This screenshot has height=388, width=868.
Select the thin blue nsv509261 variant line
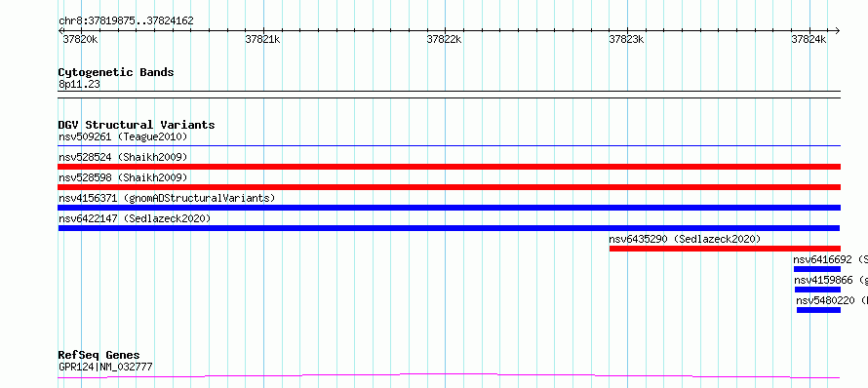449,146
